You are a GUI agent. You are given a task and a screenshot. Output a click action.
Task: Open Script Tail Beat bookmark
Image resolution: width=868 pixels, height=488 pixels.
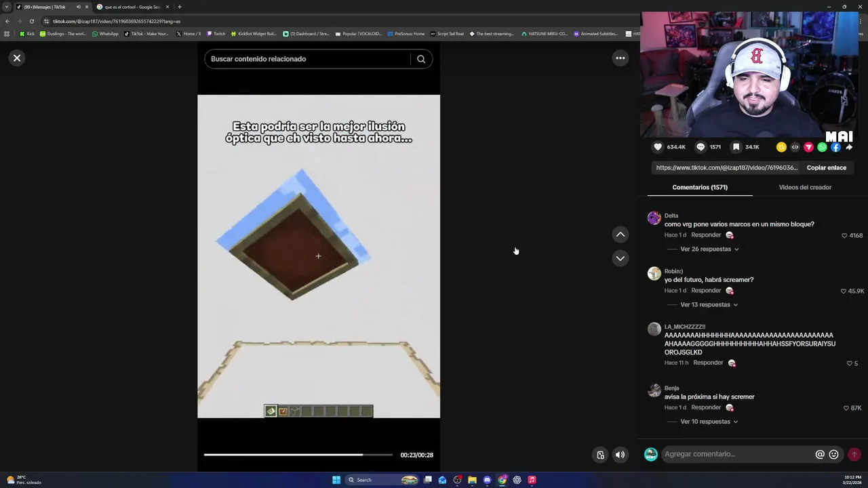point(447,34)
